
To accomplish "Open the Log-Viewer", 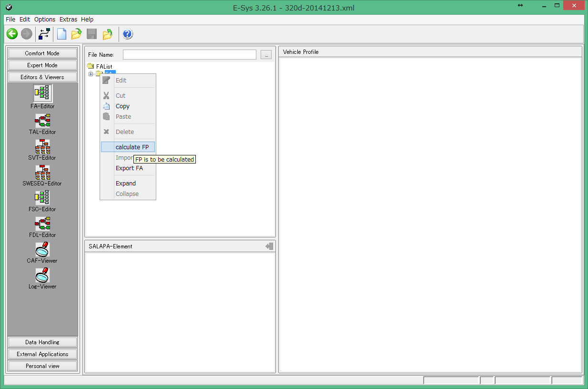I will (x=42, y=275).
